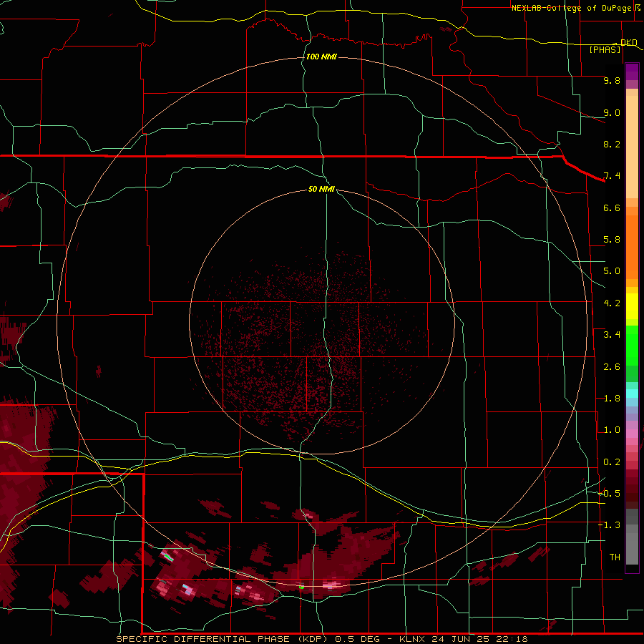
Task: Click the 9.0 value on the color scale
Action: [612, 112]
